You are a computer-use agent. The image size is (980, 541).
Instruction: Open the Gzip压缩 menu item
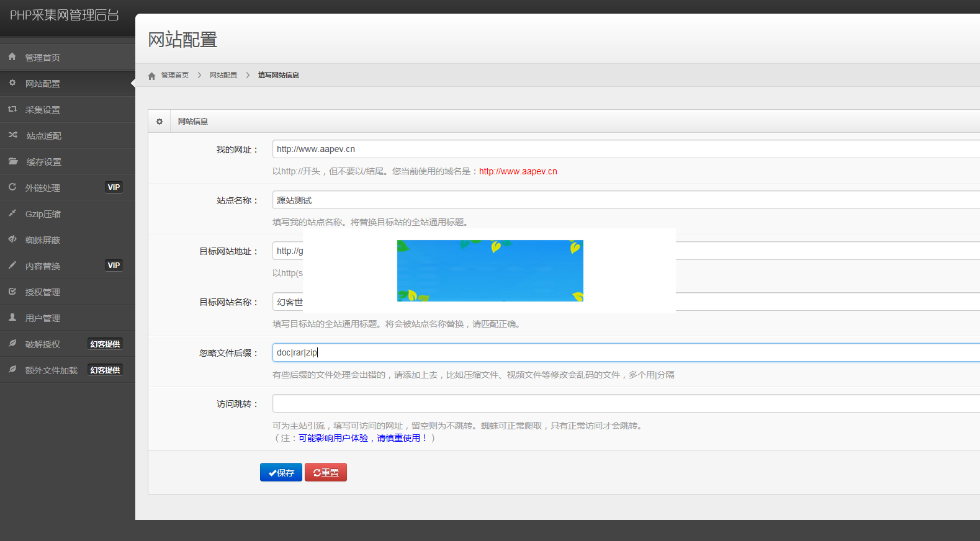click(43, 214)
